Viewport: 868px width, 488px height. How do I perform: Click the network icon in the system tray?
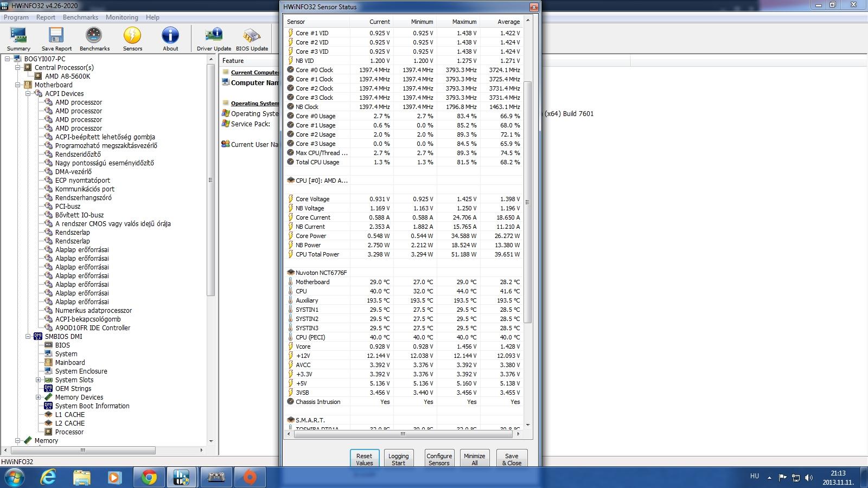pyautogui.click(x=796, y=478)
